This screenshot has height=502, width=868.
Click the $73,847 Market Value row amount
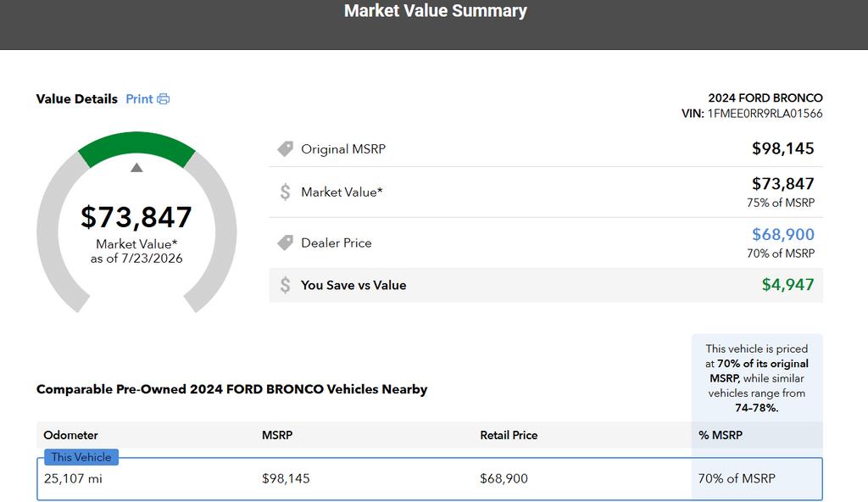click(782, 184)
